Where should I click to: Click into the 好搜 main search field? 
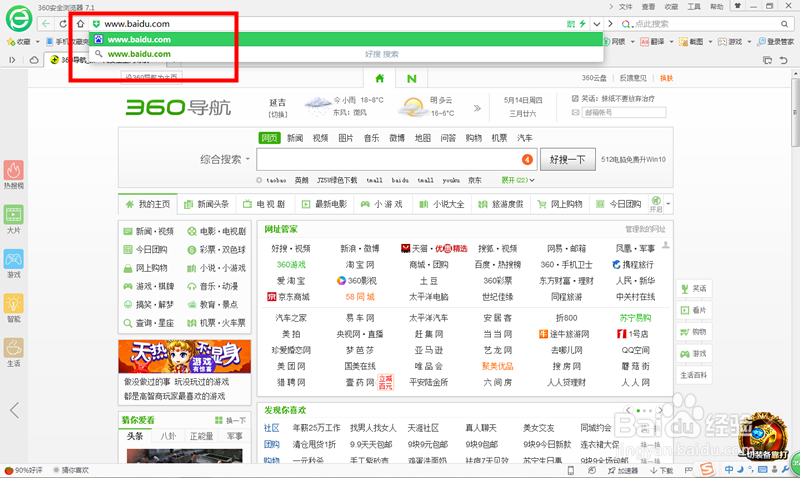[x=389, y=160]
